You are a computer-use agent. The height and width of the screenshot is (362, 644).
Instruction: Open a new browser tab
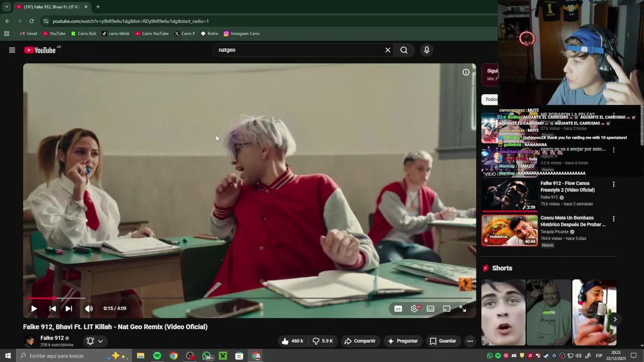(x=98, y=7)
